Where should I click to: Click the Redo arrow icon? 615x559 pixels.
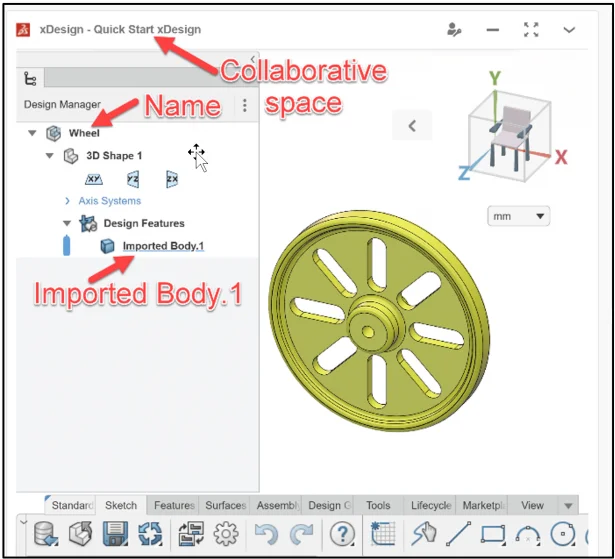tap(301, 533)
